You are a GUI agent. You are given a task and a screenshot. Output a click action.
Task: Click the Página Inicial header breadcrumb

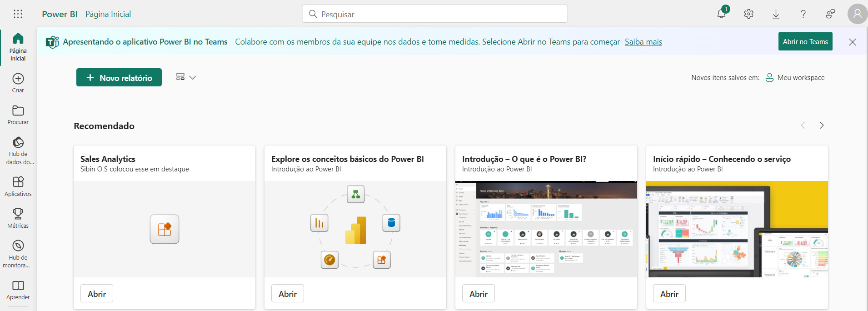[108, 14]
